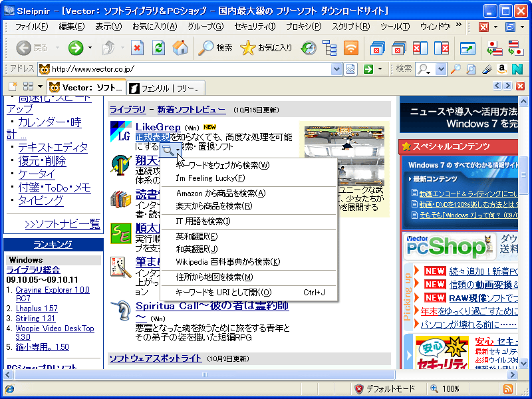532x399 pixels.
Task: Open the 検索 magnifier toolbar button
Action: (215, 48)
